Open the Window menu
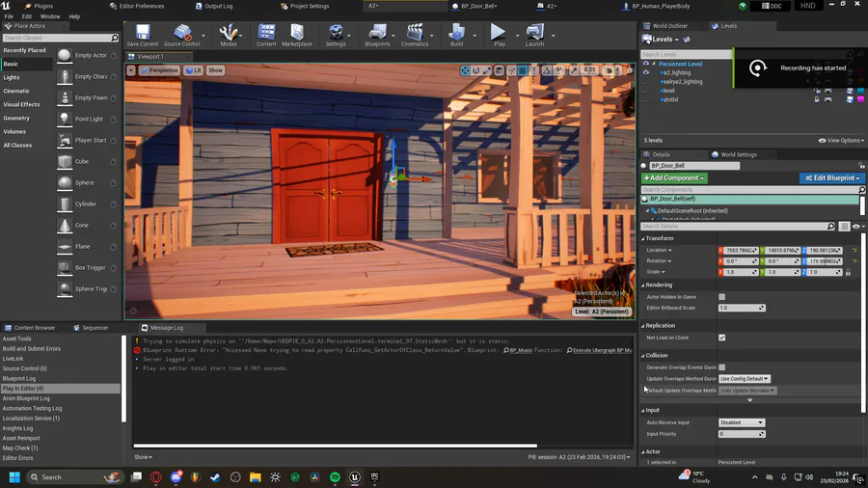The width and height of the screenshot is (868, 488). click(x=50, y=16)
